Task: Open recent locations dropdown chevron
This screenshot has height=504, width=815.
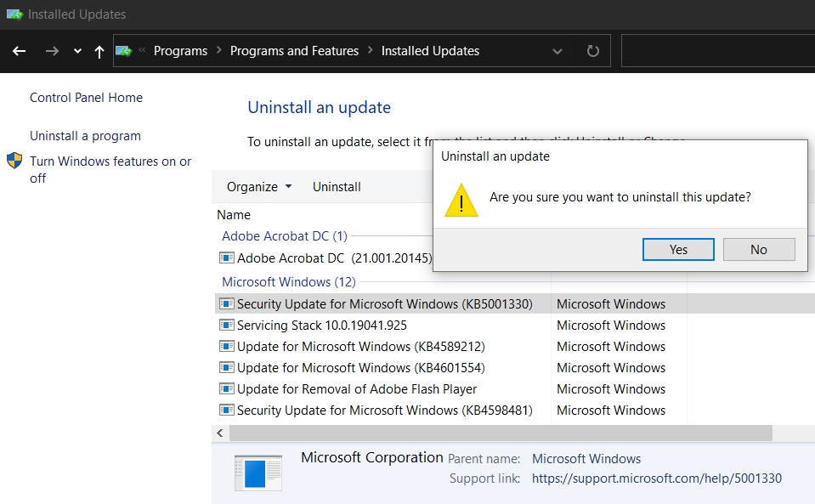Action: [77, 51]
